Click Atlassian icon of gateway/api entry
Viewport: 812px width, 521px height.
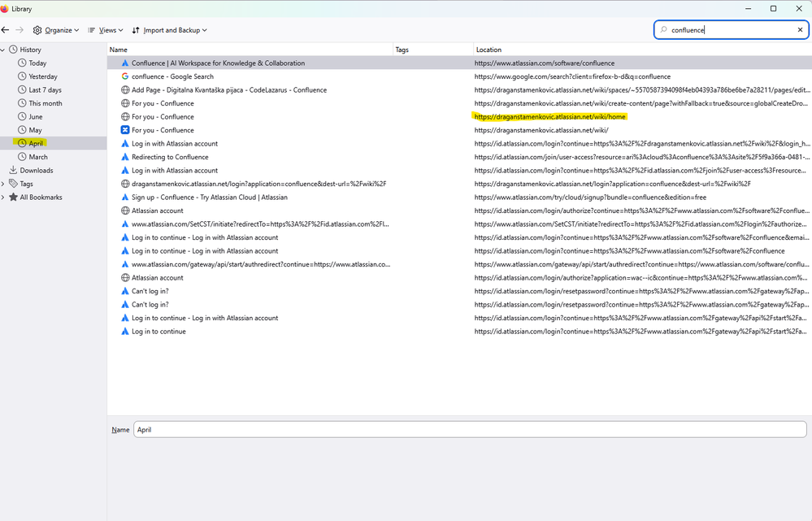pos(125,264)
